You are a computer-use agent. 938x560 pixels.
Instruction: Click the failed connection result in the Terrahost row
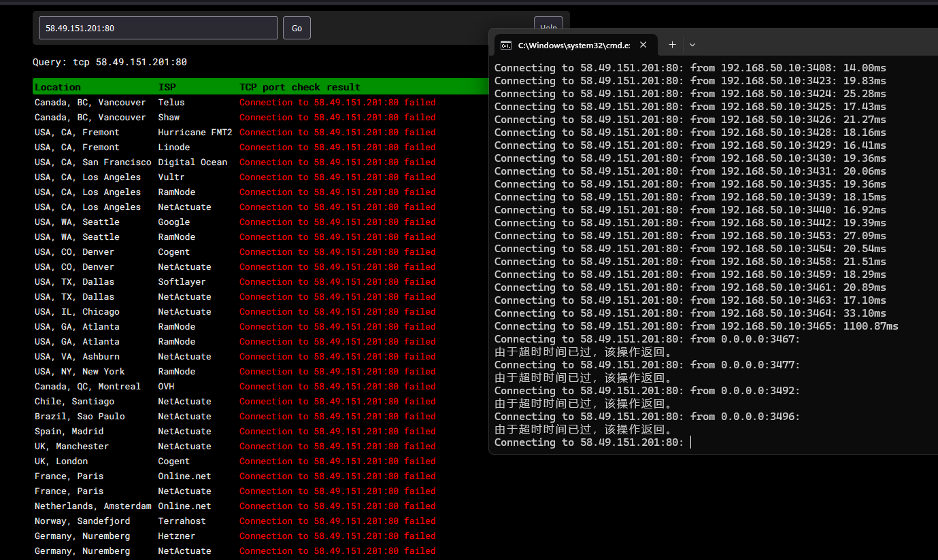pyautogui.click(x=337, y=521)
